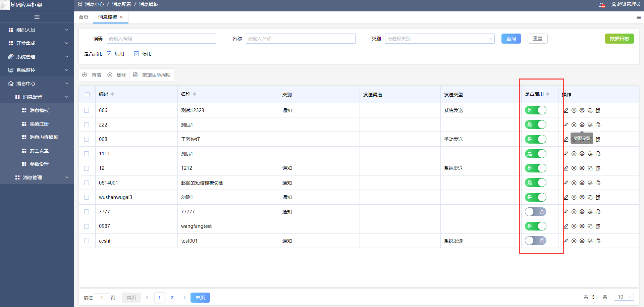Click the edit pencil icon for row 222
Image resolution: width=644 pixels, height=307 pixels.
tap(566, 125)
